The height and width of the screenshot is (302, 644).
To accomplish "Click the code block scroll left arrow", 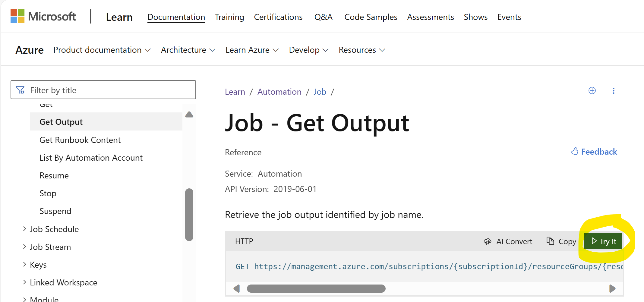I will click(x=237, y=288).
